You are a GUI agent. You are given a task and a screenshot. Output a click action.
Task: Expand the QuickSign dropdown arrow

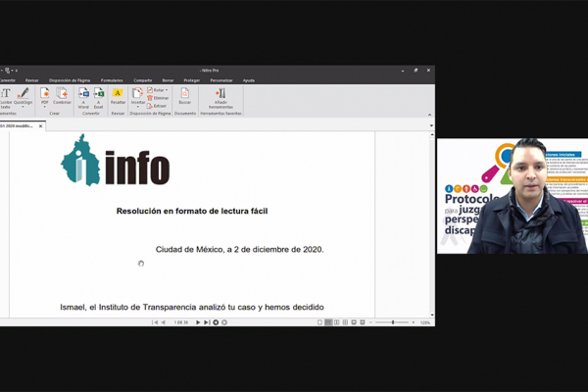click(x=23, y=107)
